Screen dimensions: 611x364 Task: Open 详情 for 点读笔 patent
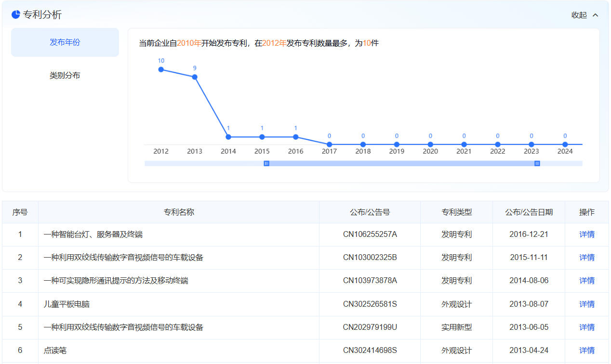click(x=586, y=351)
